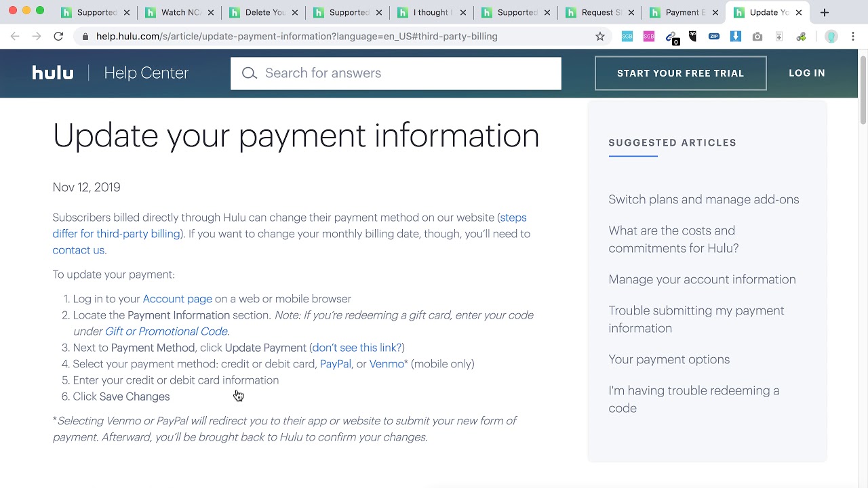
Task: Click the blue download arrow extension
Action: point(736,37)
